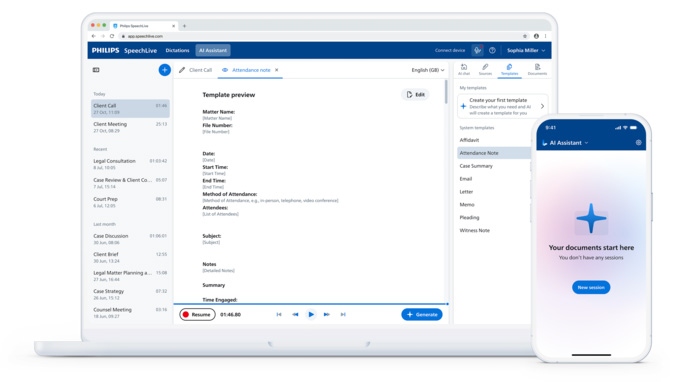Select the Attendance note tab

(250, 70)
